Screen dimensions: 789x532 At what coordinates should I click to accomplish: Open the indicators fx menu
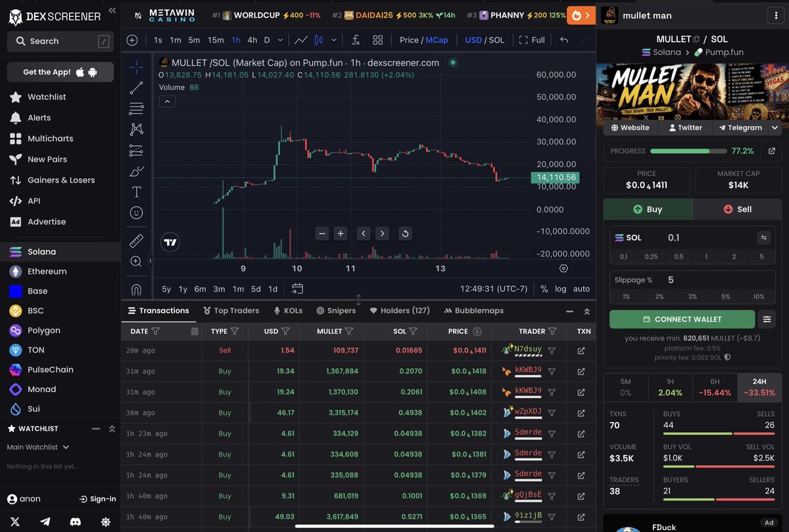pyautogui.click(x=356, y=40)
